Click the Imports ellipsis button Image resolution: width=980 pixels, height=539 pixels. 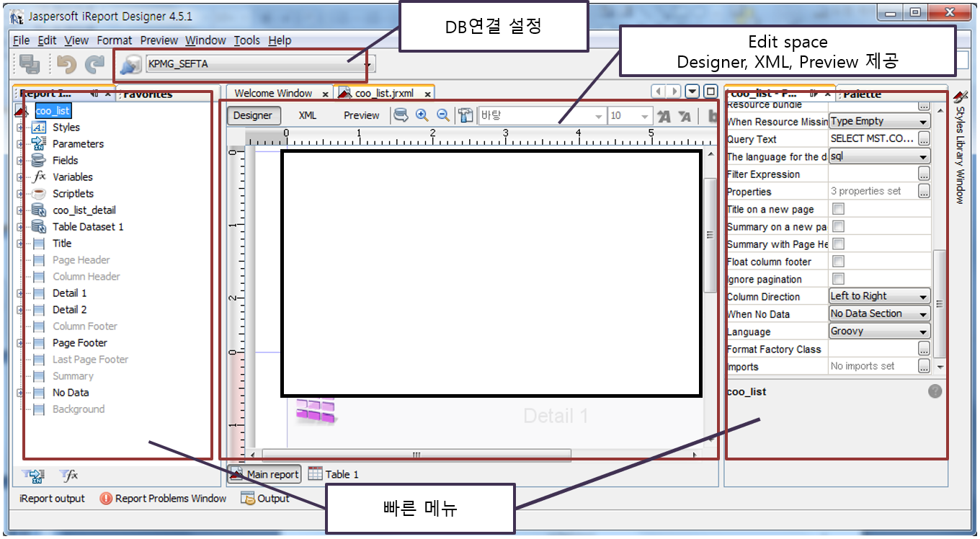pyautogui.click(x=924, y=366)
